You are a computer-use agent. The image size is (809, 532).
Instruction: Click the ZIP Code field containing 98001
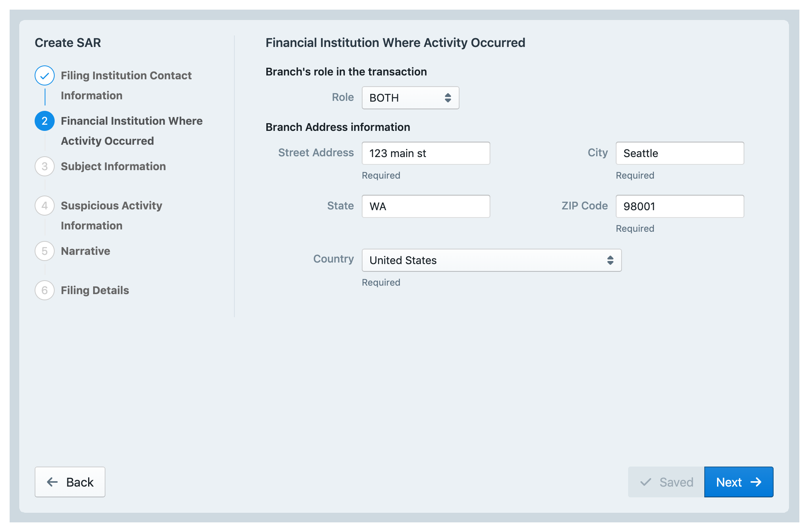click(679, 206)
